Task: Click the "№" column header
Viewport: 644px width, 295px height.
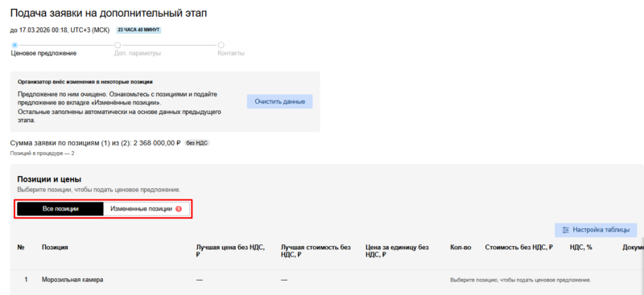Action: coord(21,248)
